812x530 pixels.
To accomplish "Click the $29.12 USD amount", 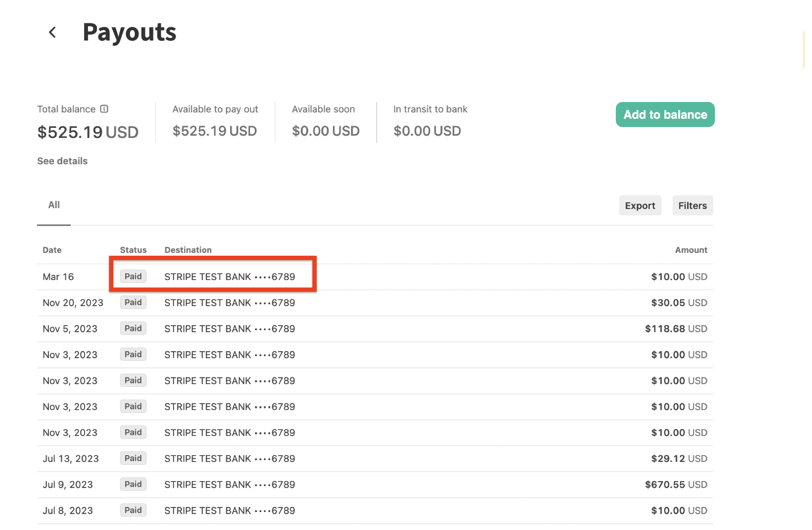I will pos(679,459).
